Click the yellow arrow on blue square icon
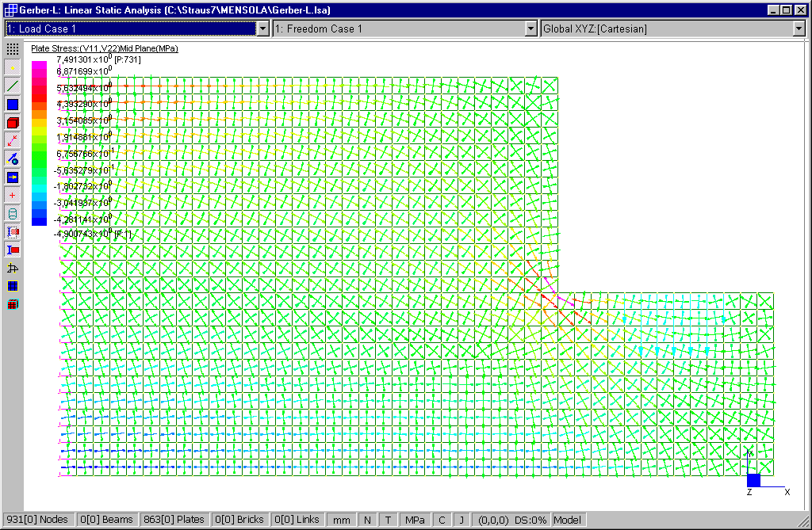812x530 pixels. pyautogui.click(x=13, y=177)
